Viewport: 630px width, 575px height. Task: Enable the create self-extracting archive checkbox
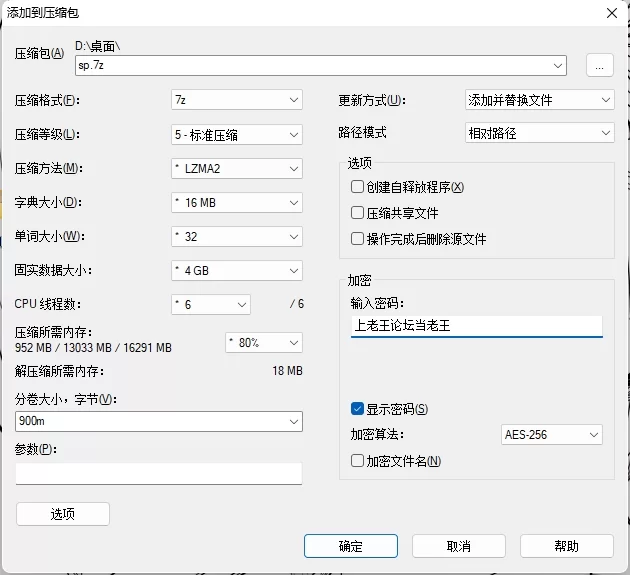(x=357, y=187)
